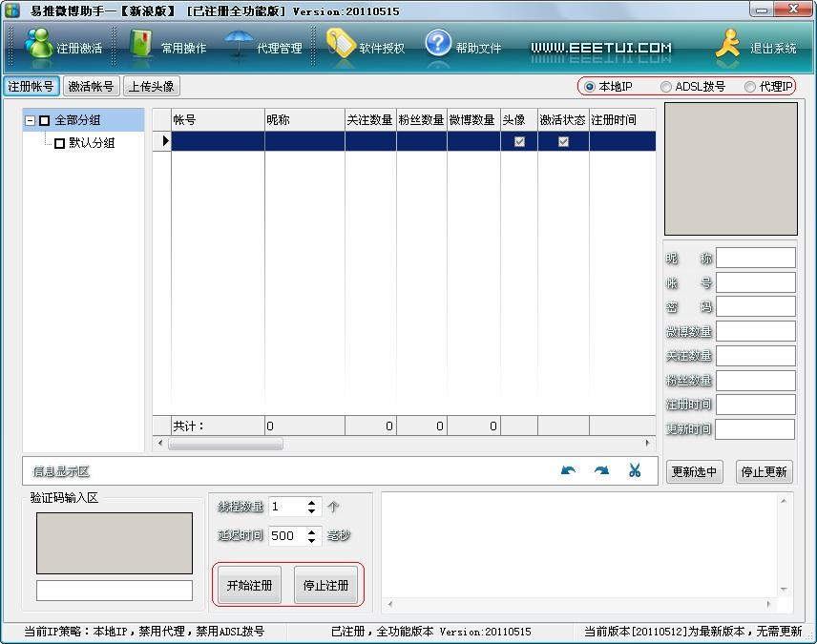Click the undo arrow in 信息显示区

568,470
